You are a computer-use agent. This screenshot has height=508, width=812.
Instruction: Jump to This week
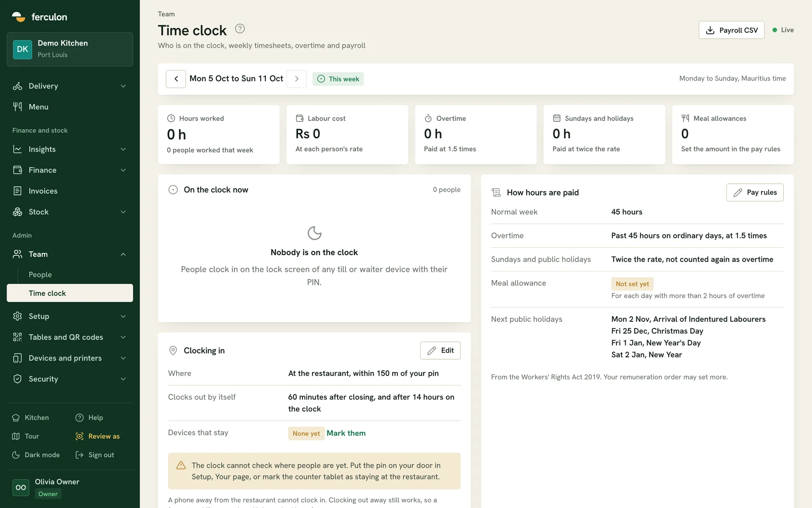[338, 79]
